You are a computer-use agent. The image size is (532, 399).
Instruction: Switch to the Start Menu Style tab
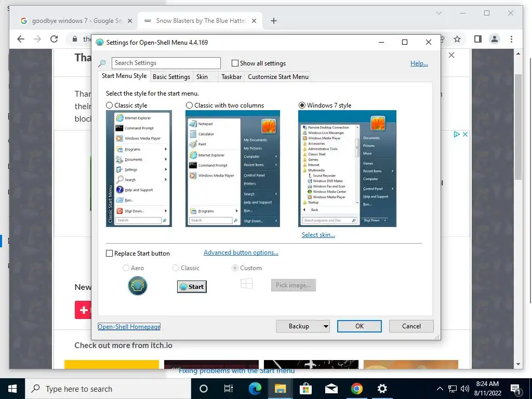(x=124, y=76)
